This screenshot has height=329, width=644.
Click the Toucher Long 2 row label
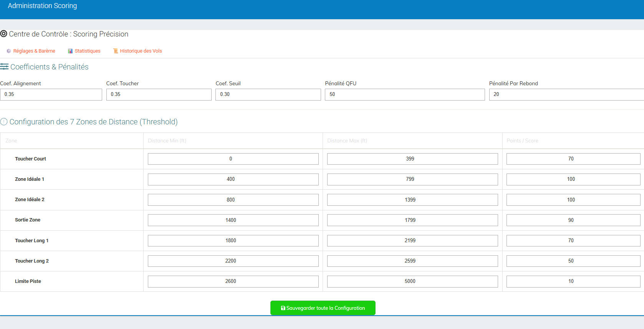32,261
